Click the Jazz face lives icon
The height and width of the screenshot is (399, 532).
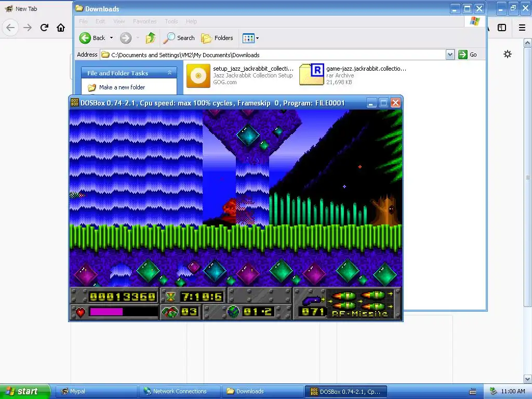[x=170, y=312]
